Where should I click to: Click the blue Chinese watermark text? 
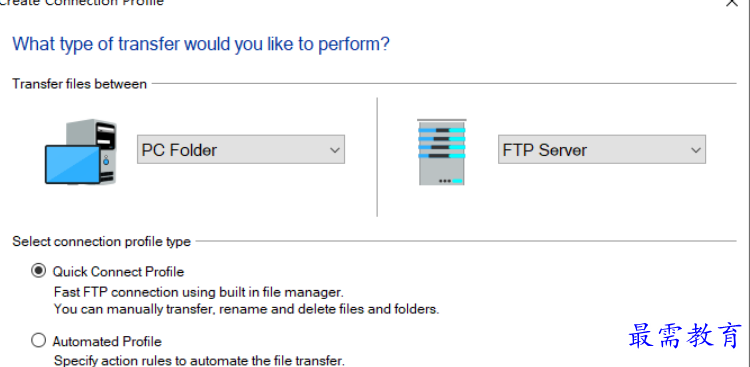pyautogui.click(x=685, y=335)
